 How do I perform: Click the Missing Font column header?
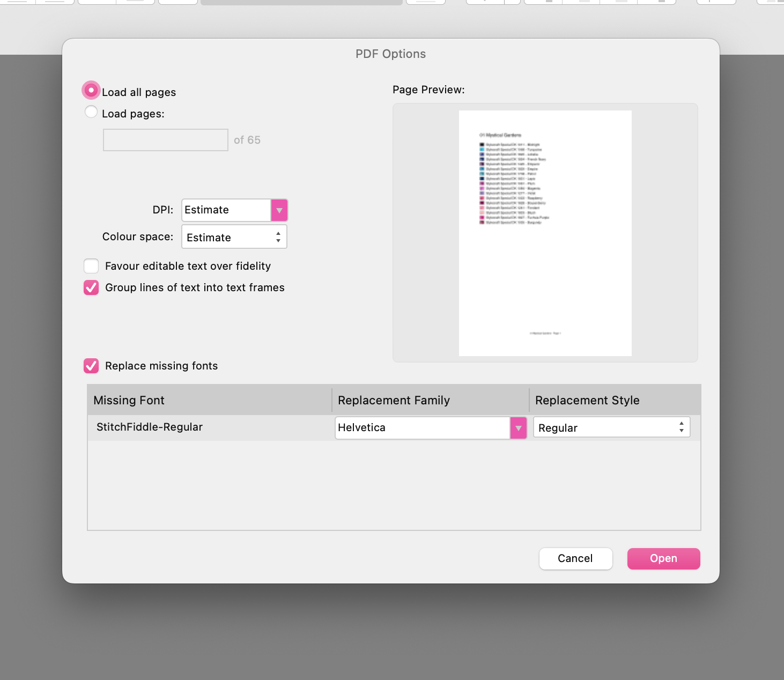pos(210,400)
